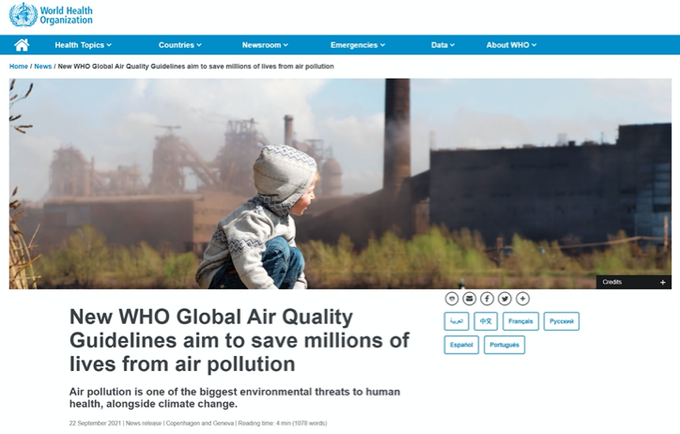Go to the home page via house icon
Screen dimensions: 680x434
(21, 45)
